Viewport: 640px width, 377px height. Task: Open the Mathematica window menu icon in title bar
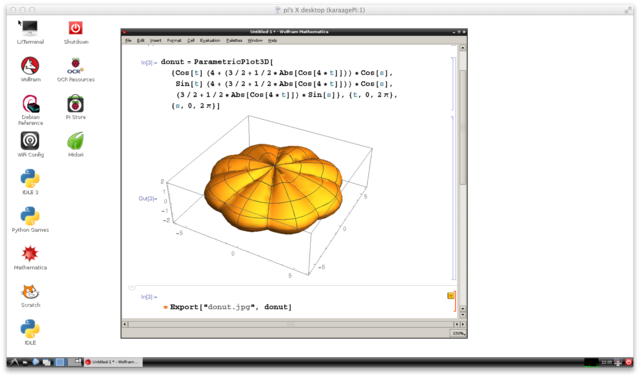[124, 32]
